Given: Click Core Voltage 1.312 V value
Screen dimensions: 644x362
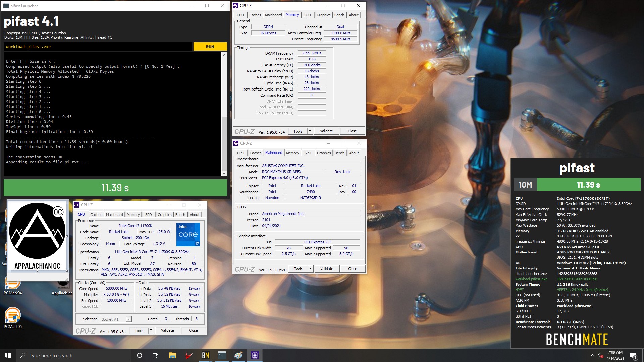Looking at the screenshot, I should tap(159, 244).
